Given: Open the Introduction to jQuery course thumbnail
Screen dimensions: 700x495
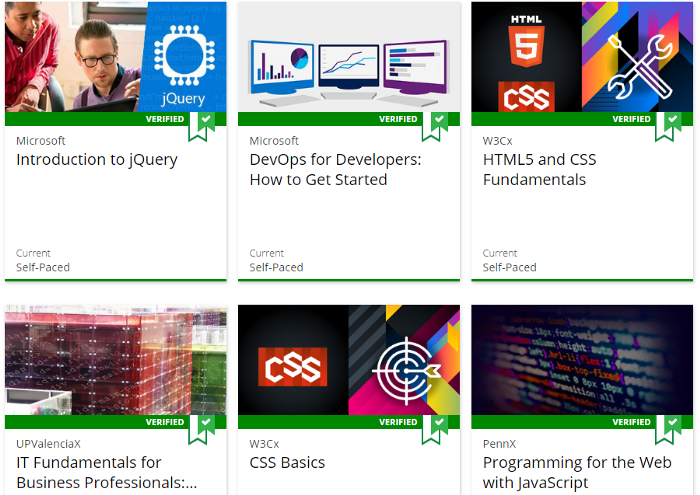Looking at the screenshot, I should (116, 57).
